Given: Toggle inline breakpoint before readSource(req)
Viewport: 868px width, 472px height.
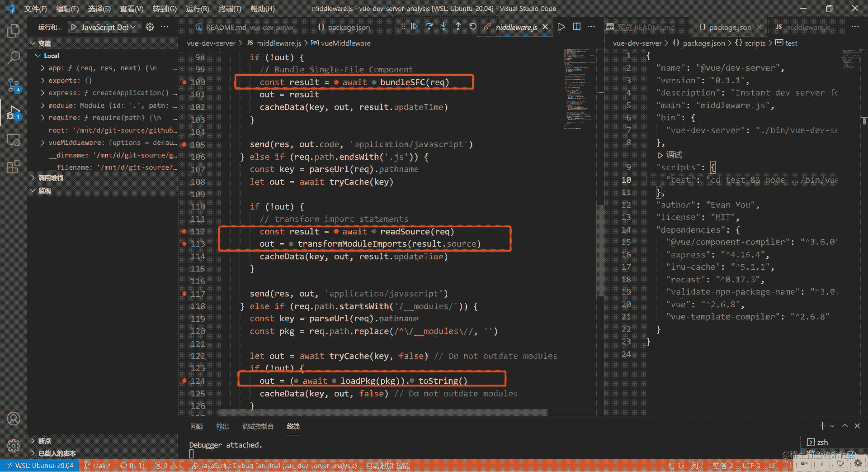Looking at the screenshot, I should 374,232.
